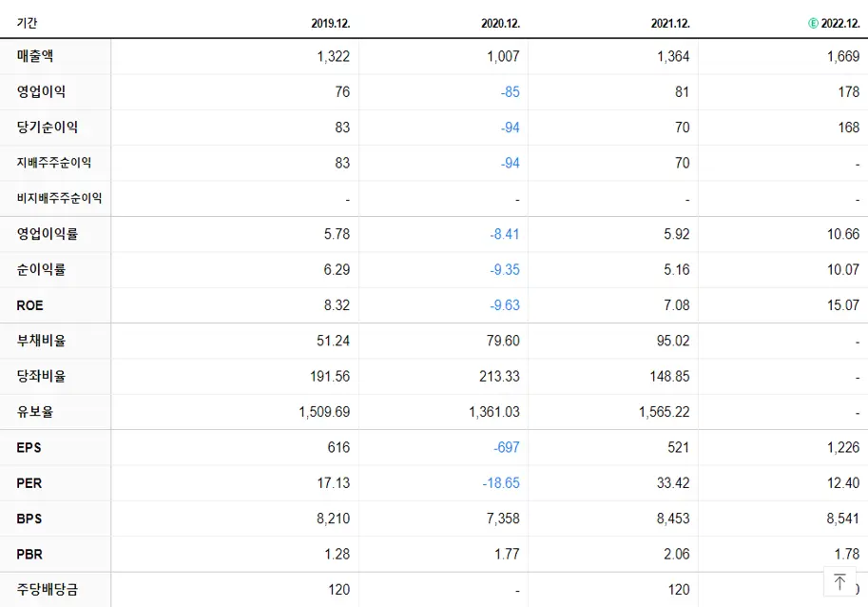Click the 기간 header label
Image resolution: width=868 pixels, height=607 pixels.
[x=28, y=23]
